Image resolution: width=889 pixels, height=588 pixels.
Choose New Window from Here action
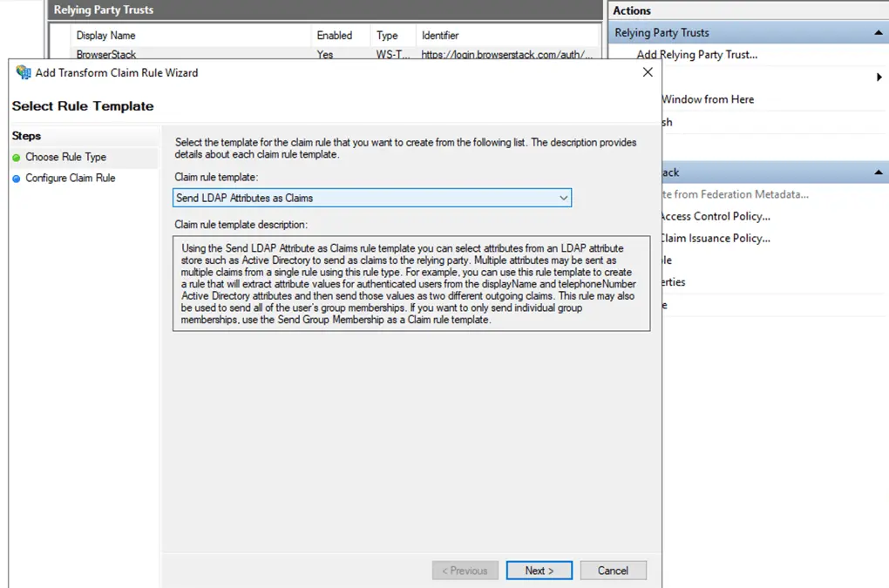(x=707, y=99)
